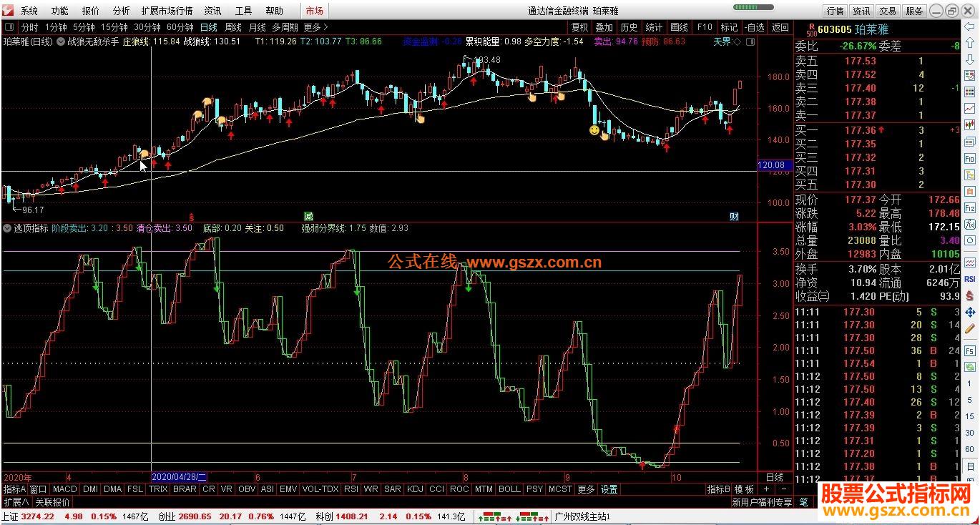980x525 pixels.
Task: Click the green 减 marker on the chart
Action: 308,216
